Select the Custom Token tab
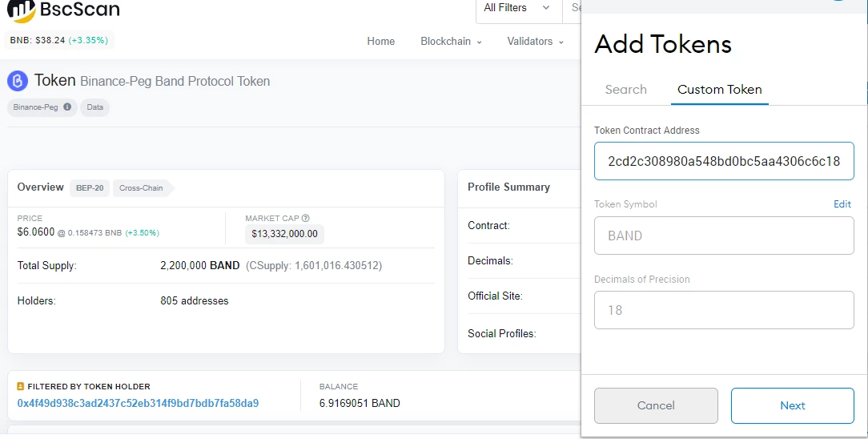 tap(720, 90)
